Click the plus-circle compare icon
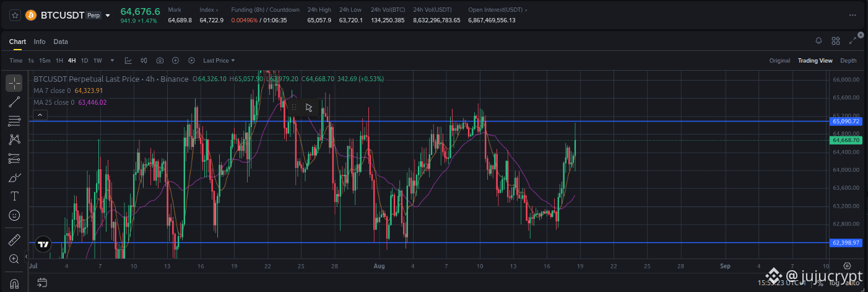The image size is (868, 292). 176,60
